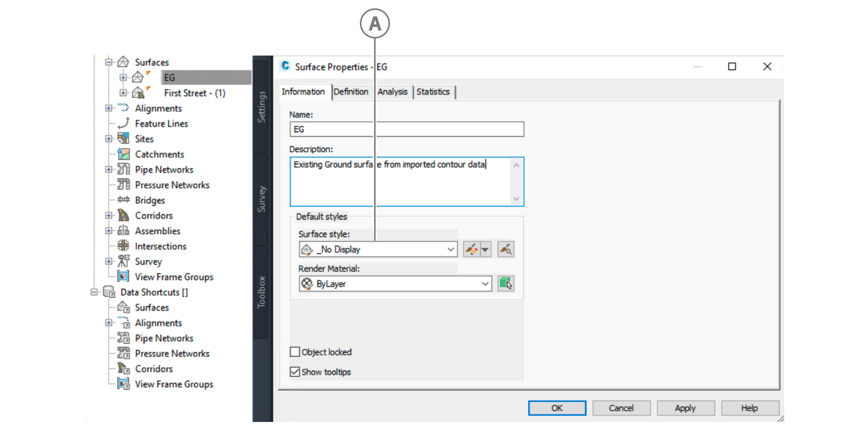Image resolution: width=868 pixels, height=429 pixels.
Task: Switch to the Definition tab
Action: coord(351,92)
